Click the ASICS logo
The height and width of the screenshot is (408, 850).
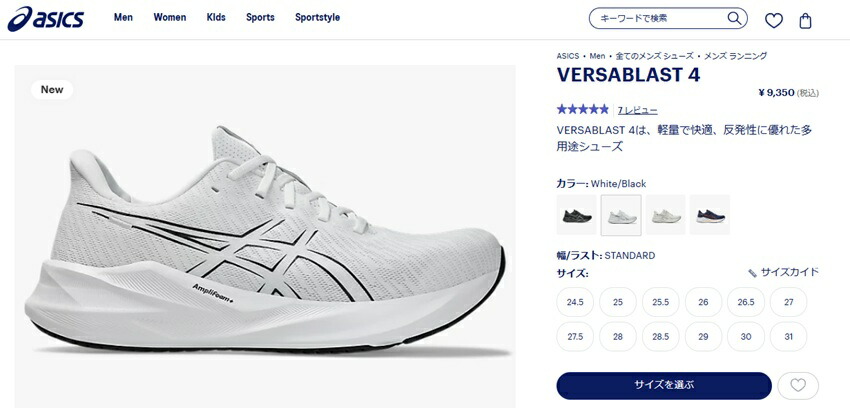pos(46,18)
